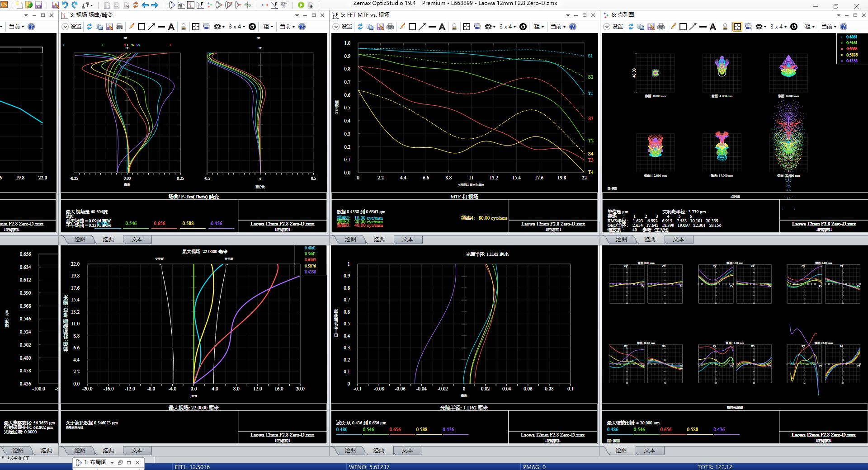The height and width of the screenshot is (470, 868).
Task: Click the 3: 视场 场曲/畸变 window title
Action: click(91, 15)
